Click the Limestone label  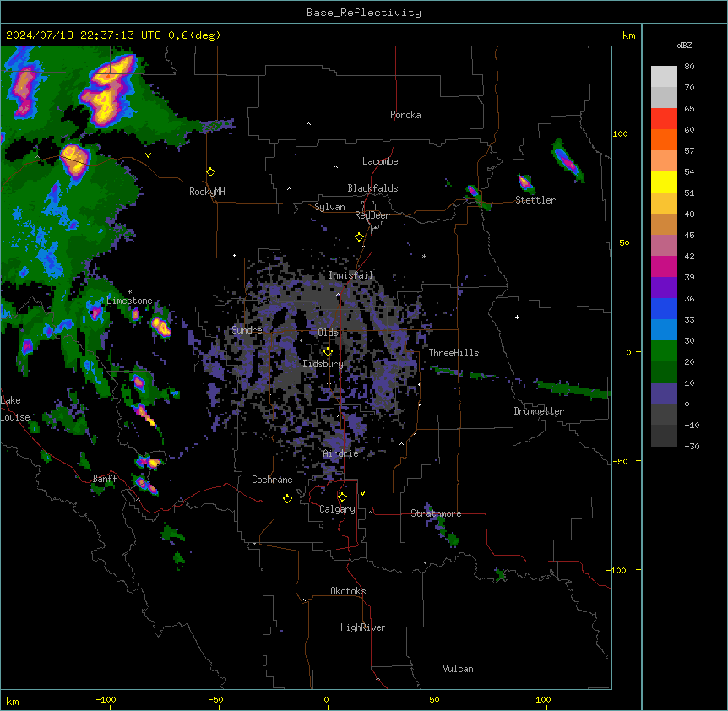tap(129, 301)
